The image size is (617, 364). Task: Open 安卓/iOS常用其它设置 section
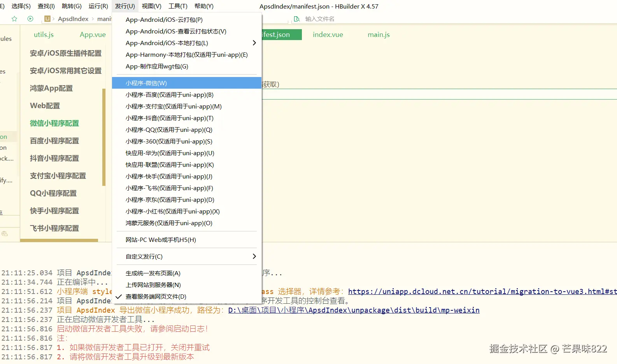coord(66,71)
